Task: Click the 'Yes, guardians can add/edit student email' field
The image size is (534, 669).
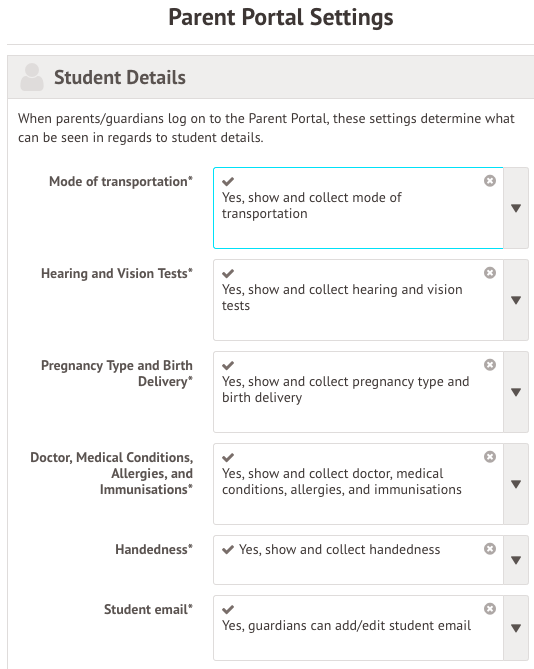Action: (x=358, y=628)
